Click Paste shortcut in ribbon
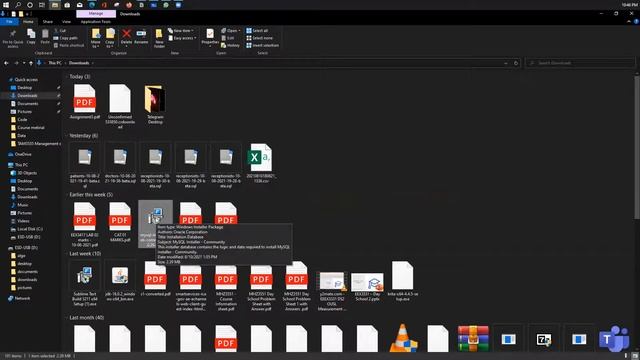Viewport: 640px width, 360px height. tap(69, 45)
